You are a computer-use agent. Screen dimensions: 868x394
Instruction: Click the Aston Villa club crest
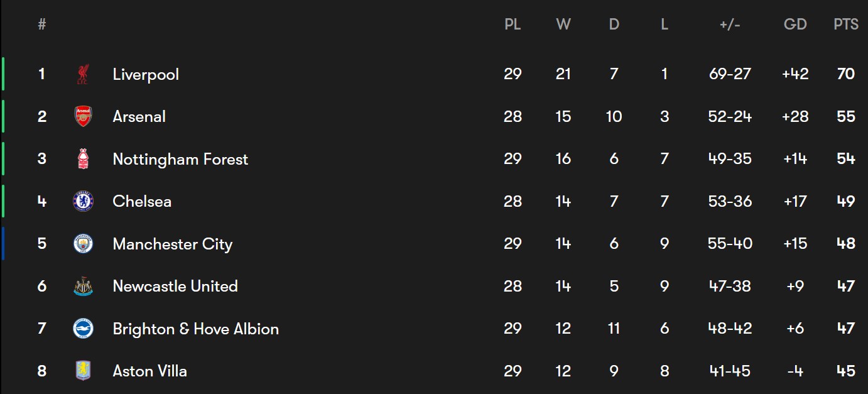[x=83, y=371]
